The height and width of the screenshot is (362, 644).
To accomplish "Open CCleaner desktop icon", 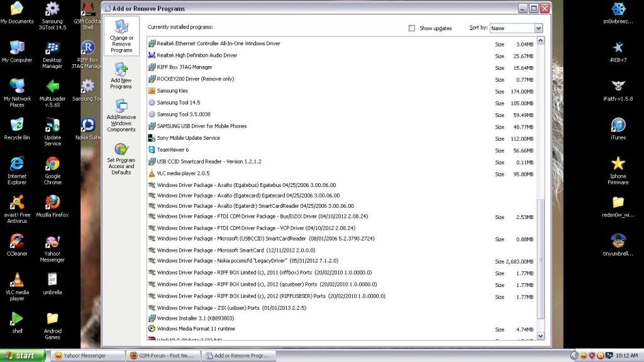I will pyautogui.click(x=17, y=242).
